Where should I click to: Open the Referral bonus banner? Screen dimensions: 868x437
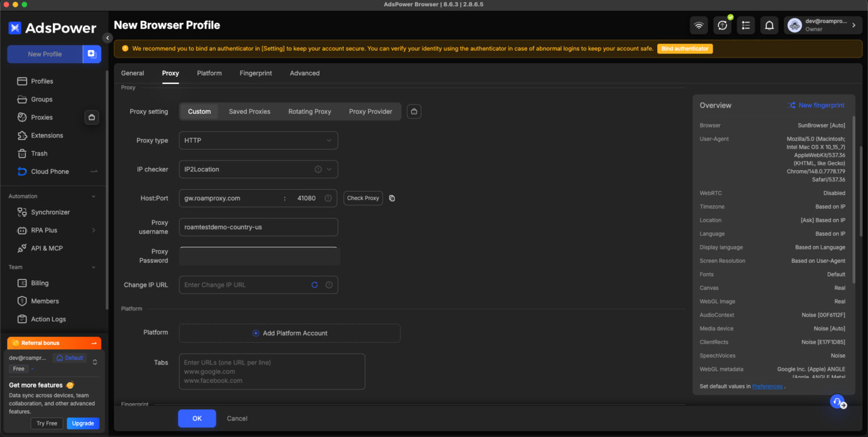tap(54, 344)
